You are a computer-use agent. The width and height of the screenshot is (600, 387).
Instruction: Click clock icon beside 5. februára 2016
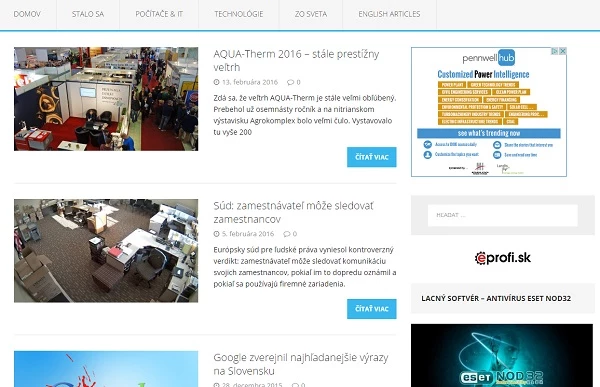216,234
